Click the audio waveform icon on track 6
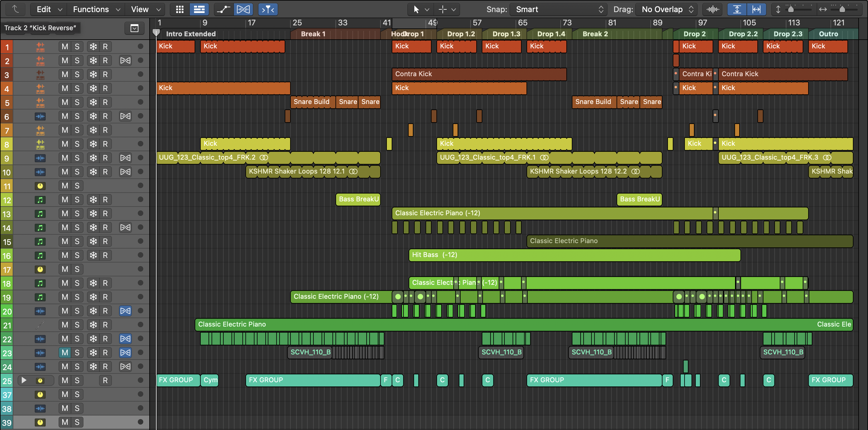The height and width of the screenshot is (430, 868). tap(40, 116)
